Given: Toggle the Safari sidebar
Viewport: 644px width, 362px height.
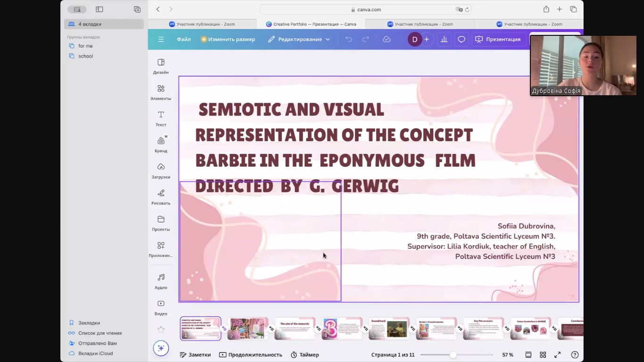Looking at the screenshot, I should coord(99,9).
